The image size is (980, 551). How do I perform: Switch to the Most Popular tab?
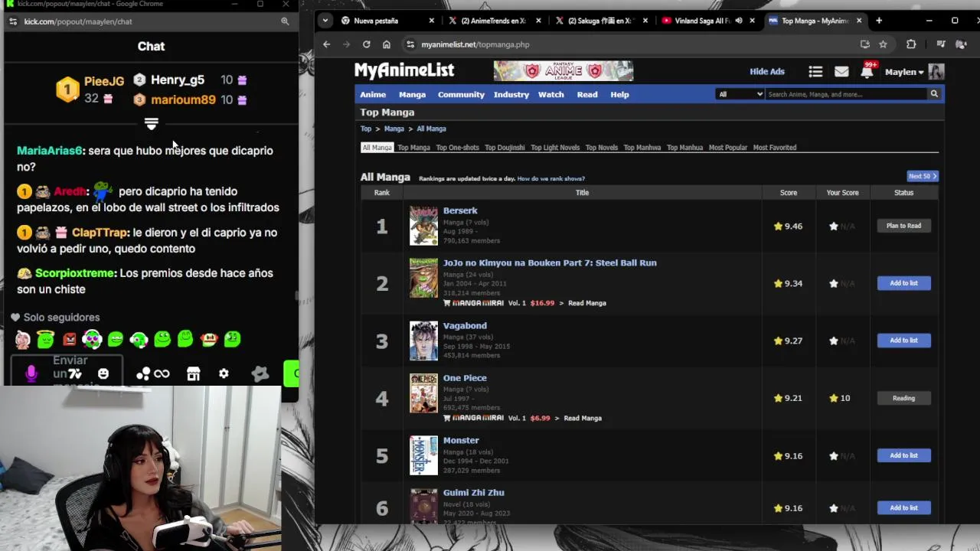pos(727,148)
